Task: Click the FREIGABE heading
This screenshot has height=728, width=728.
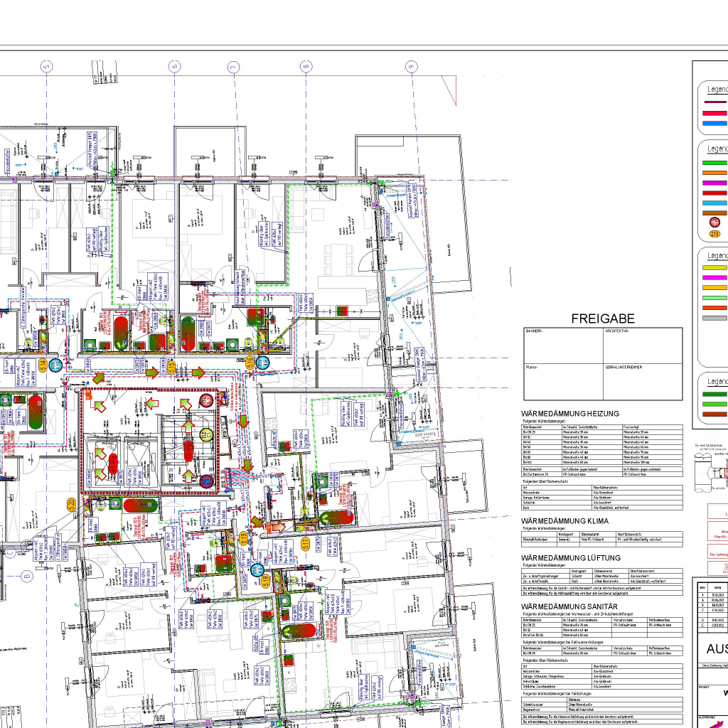Action: pos(603,319)
